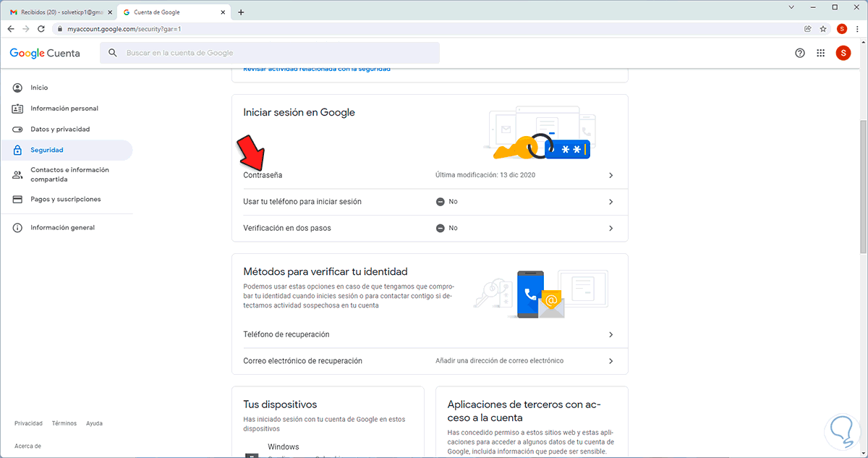The width and height of the screenshot is (868, 458).
Task: Select the Información personal ID card icon
Action: coord(17,109)
